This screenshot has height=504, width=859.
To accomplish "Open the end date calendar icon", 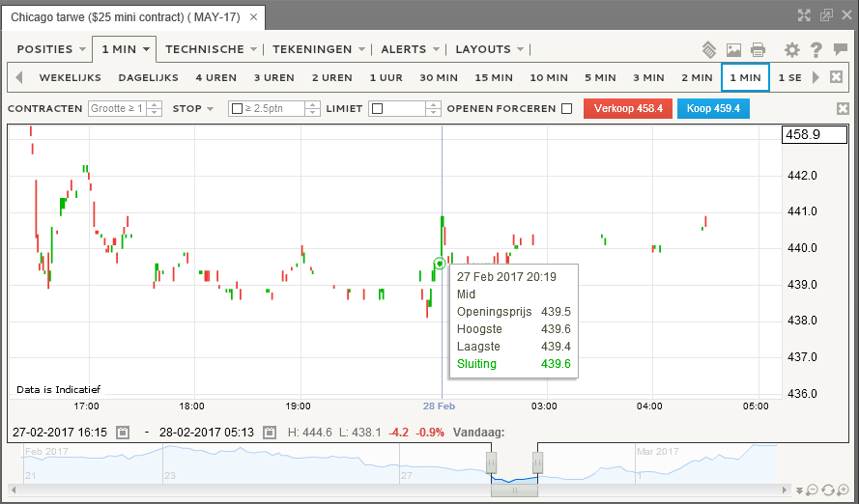I will coord(270,433).
